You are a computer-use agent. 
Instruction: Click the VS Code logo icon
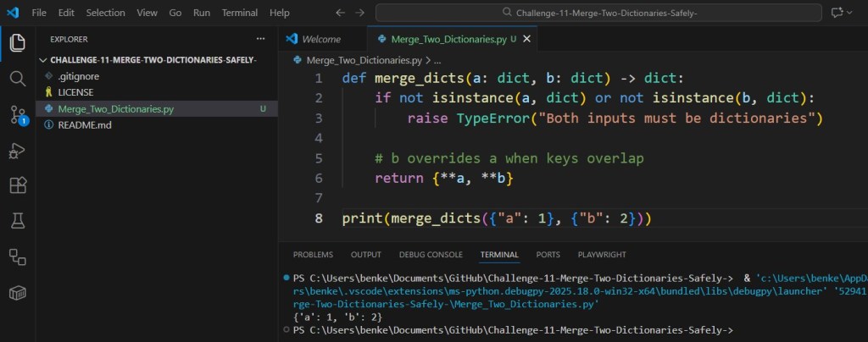(x=13, y=12)
